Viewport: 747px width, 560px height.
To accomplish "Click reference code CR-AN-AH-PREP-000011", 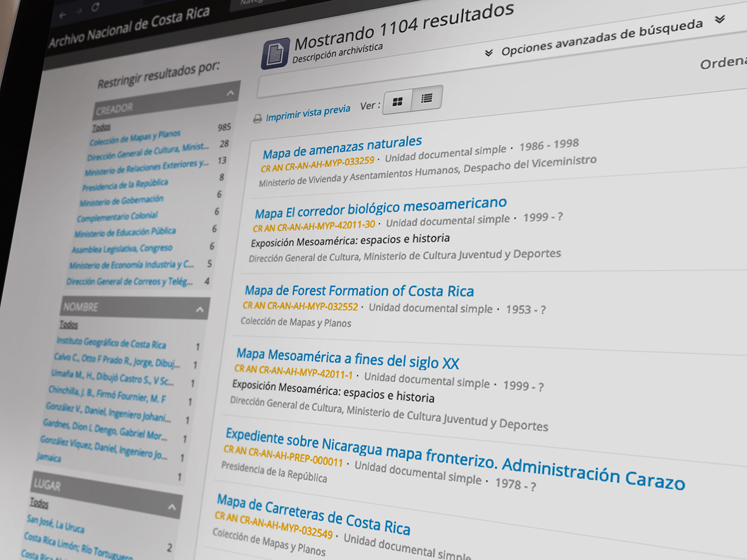I will 283,455.
